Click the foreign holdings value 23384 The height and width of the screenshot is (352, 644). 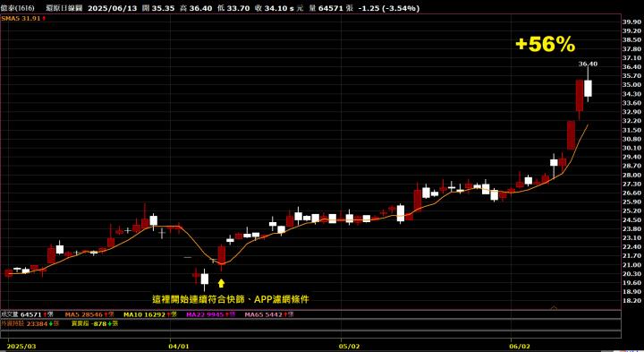pos(37,324)
